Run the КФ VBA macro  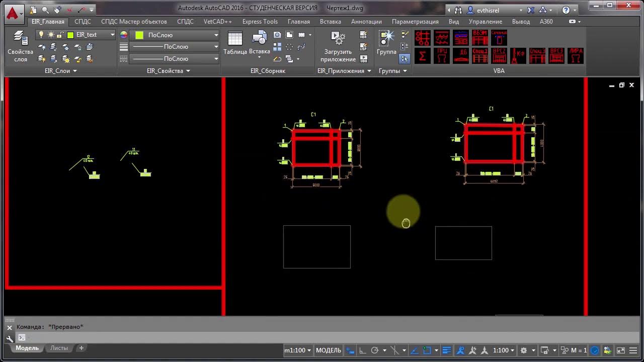(x=518, y=56)
